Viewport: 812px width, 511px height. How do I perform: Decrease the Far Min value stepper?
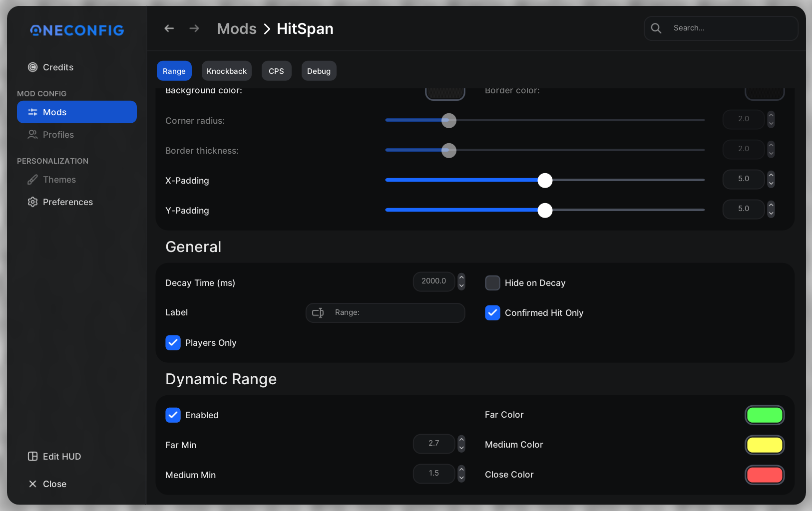tap(461, 448)
